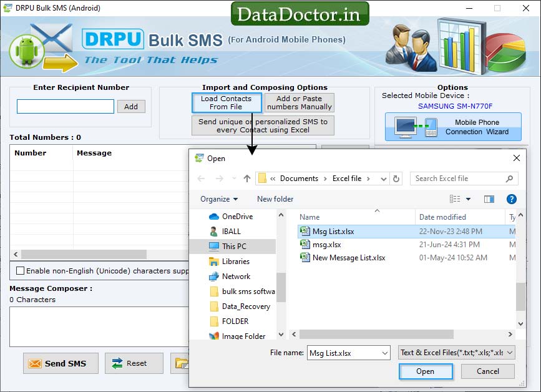Click Excel file in the address path
Screen dimensions: 541x392
[x=347, y=179]
